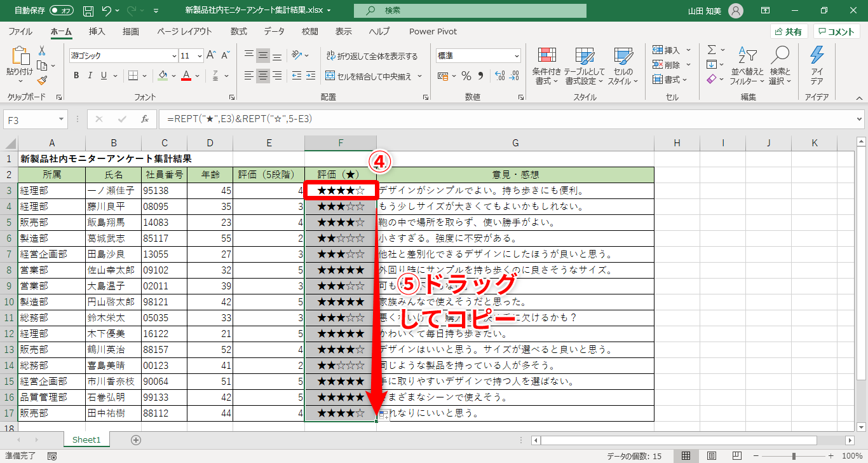
Task: Open Sort & Filter (並べ替えとフィルター) menu
Action: (747, 66)
